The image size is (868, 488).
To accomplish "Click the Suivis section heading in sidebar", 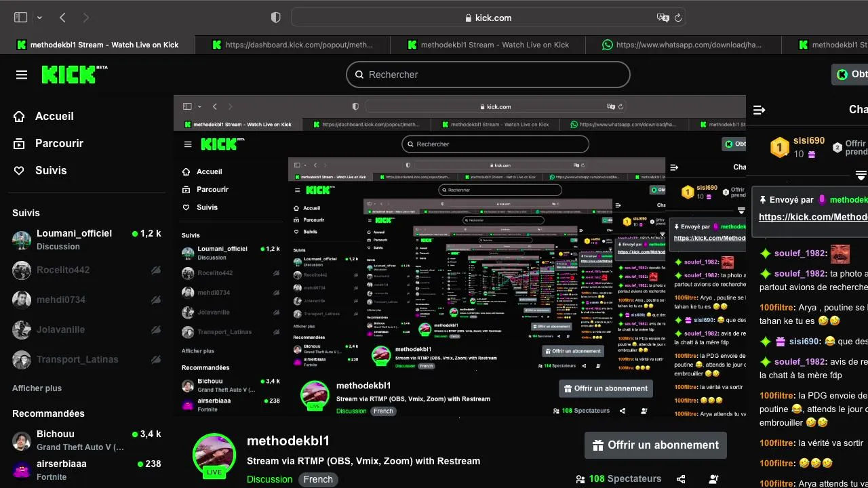I will click(x=26, y=213).
